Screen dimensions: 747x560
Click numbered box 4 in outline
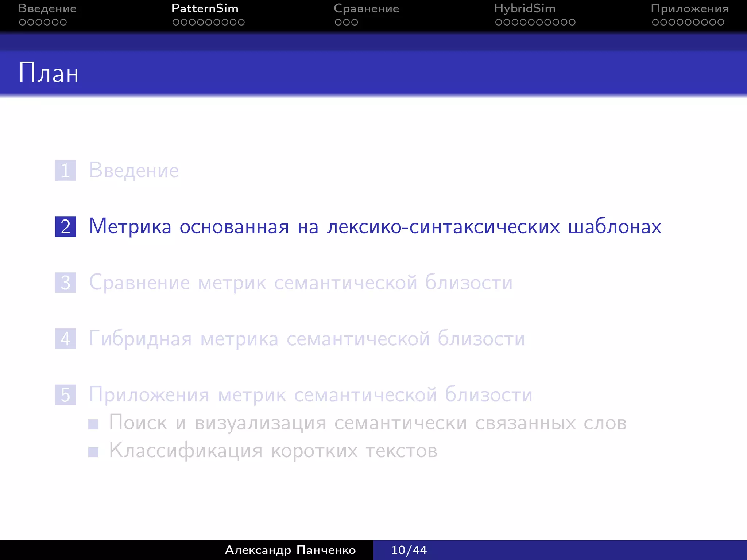coord(66,339)
